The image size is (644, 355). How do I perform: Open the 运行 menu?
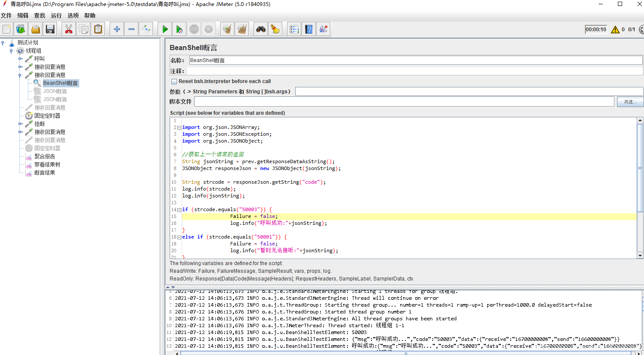[x=56, y=15]
